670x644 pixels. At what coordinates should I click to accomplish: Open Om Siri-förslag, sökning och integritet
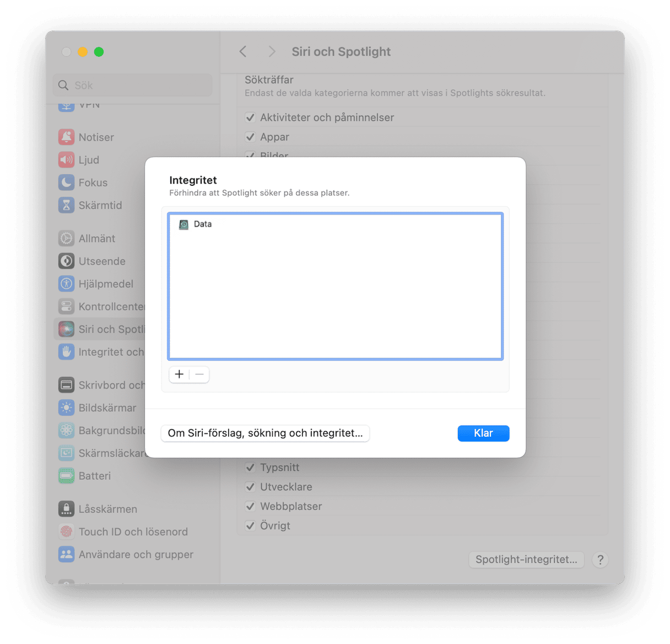(x=265, y=433)
